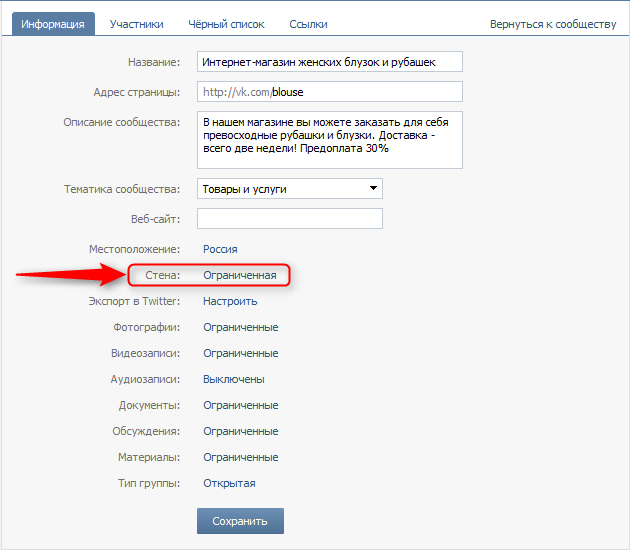The image size is (630, 550).
Task: Click the Название text field
Action: pos(329,62)
